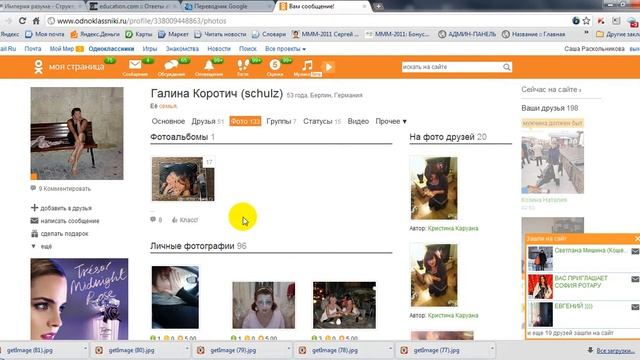Screen dimensions: 640x360
Task: Click in the искать на сайте search field
Action: coord(452,67)
